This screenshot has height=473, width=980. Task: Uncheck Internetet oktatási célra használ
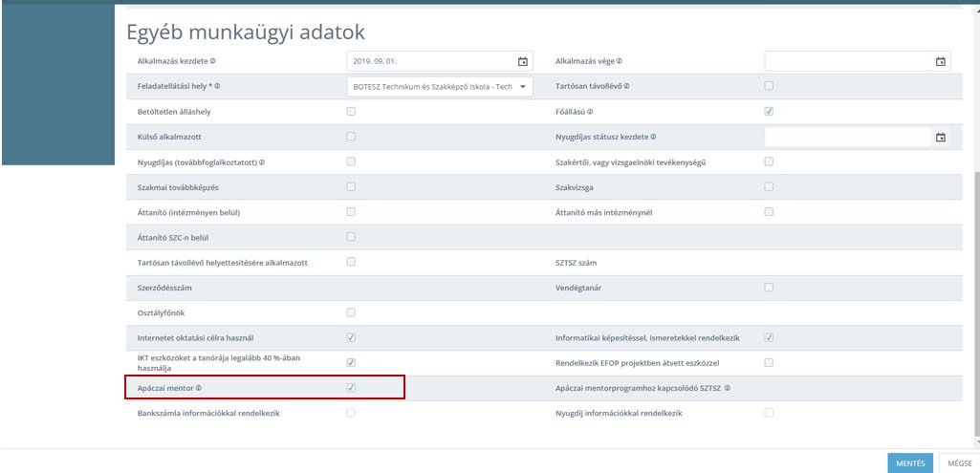click(351, 337)
